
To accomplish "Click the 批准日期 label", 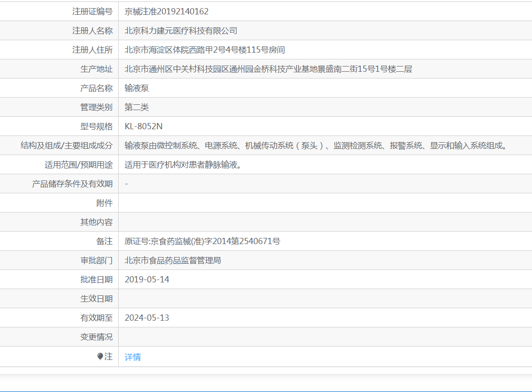I will (x=96, y=280).
